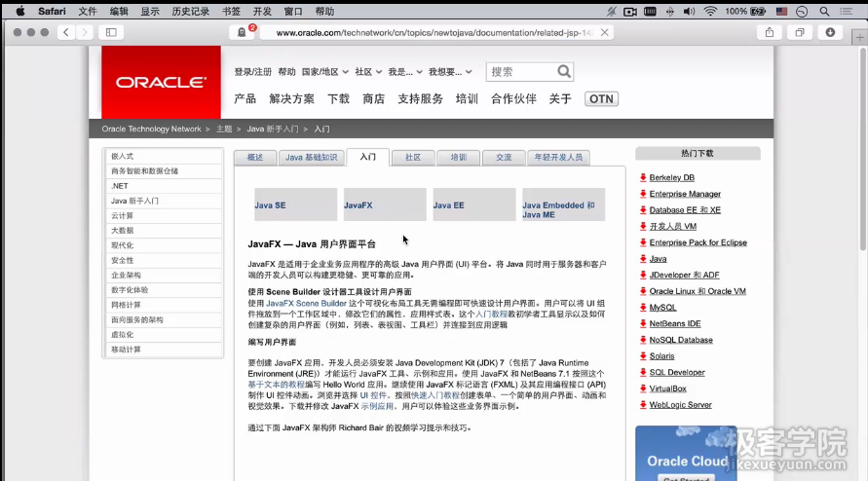The width and height of the screenshot is (868, 481).
Task: Open the notification bell extension icon
Action: click(x=242, y=32)
